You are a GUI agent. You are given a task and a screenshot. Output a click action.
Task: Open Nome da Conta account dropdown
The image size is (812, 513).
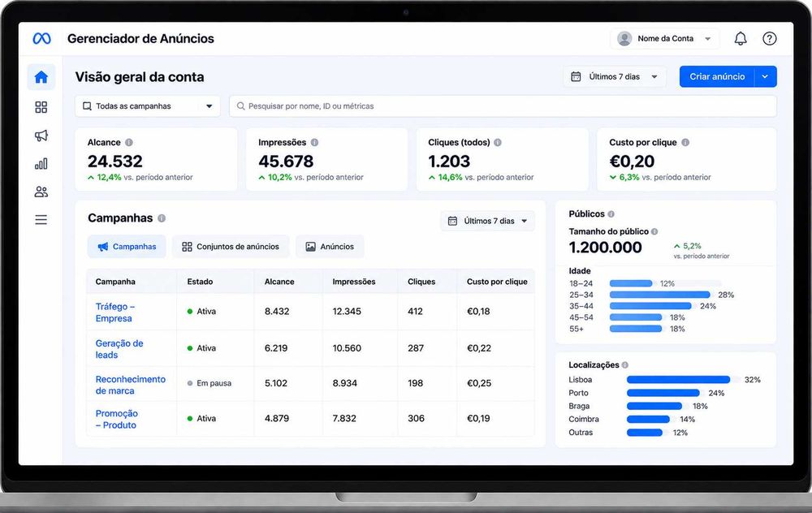(x=665, y=38)
